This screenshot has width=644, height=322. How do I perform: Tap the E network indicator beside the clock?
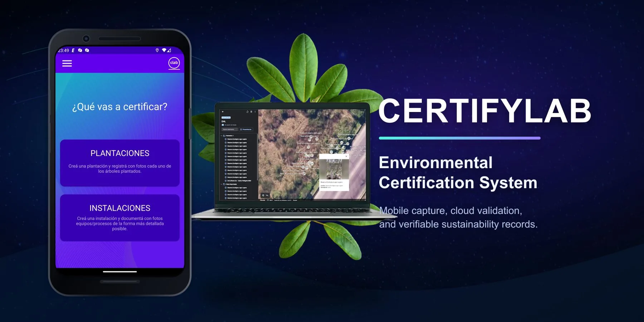click(73, 50)
